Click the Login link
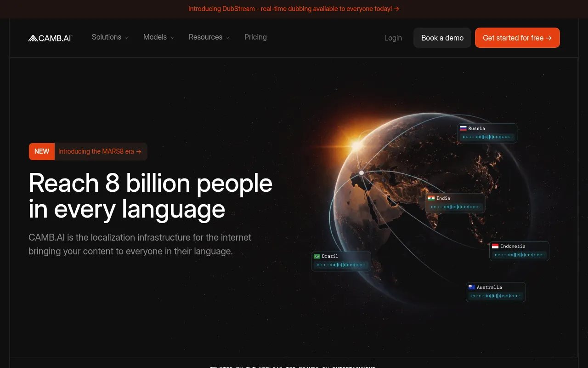The width and height of the screenshot is (588, 368). [x=393, y=38]
